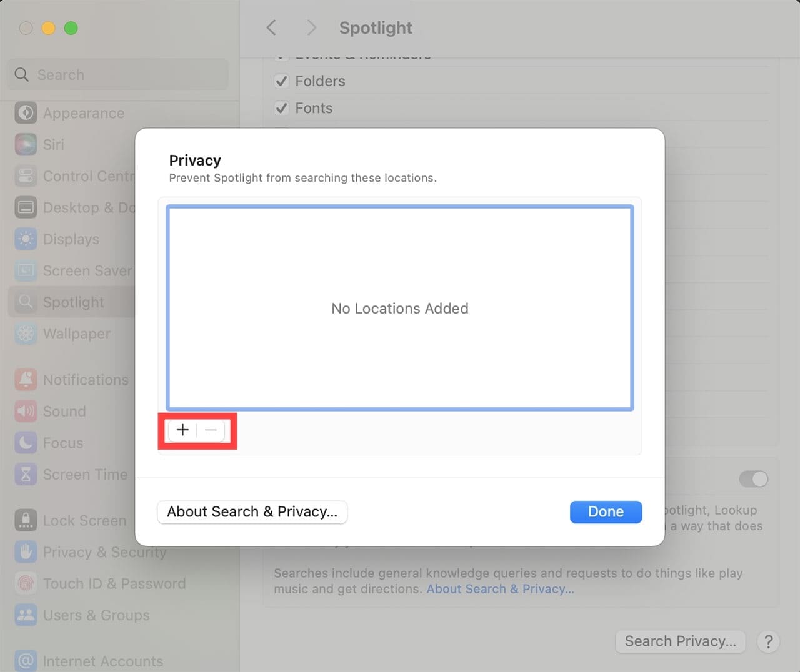
Task: Click the magnifying glass in the search field
Action: 21,74
